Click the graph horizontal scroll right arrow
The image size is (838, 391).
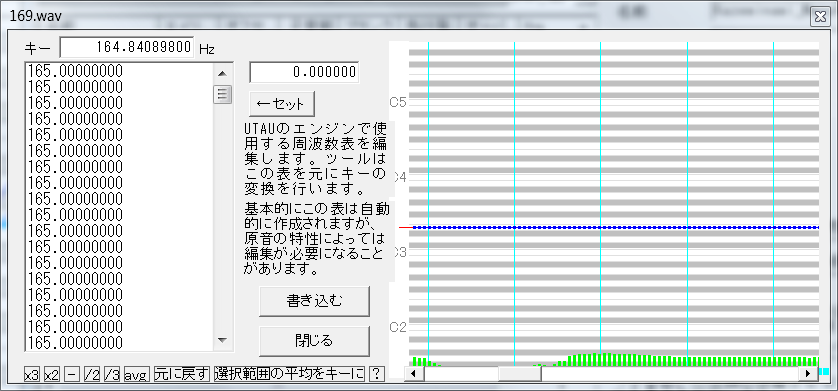(x=808, y=373)
